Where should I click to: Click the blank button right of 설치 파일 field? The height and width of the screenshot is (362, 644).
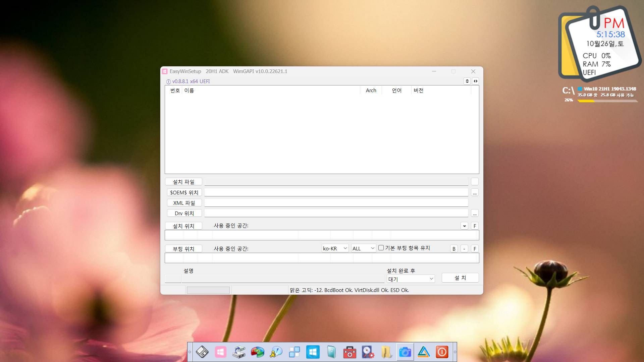coord(475,182)
